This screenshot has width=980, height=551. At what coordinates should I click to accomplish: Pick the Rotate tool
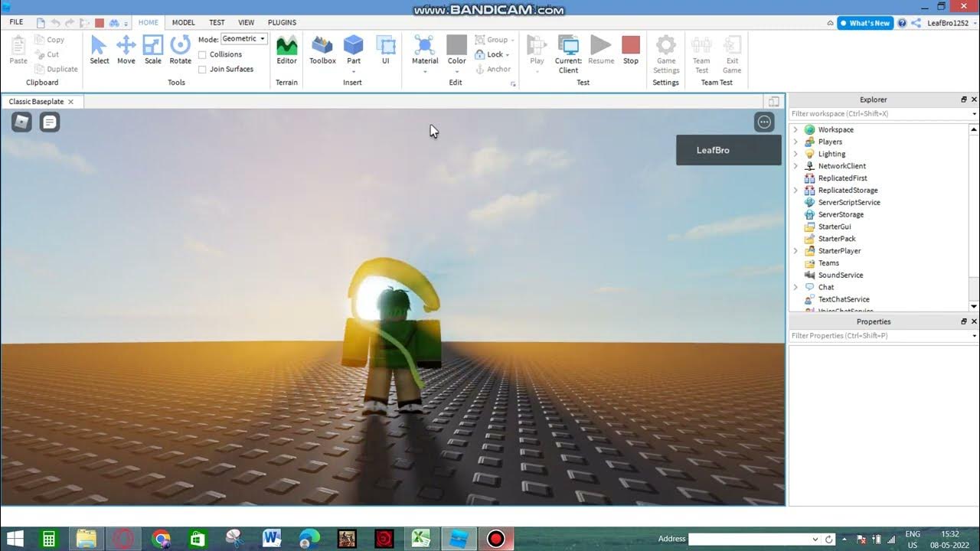[181, 51]
